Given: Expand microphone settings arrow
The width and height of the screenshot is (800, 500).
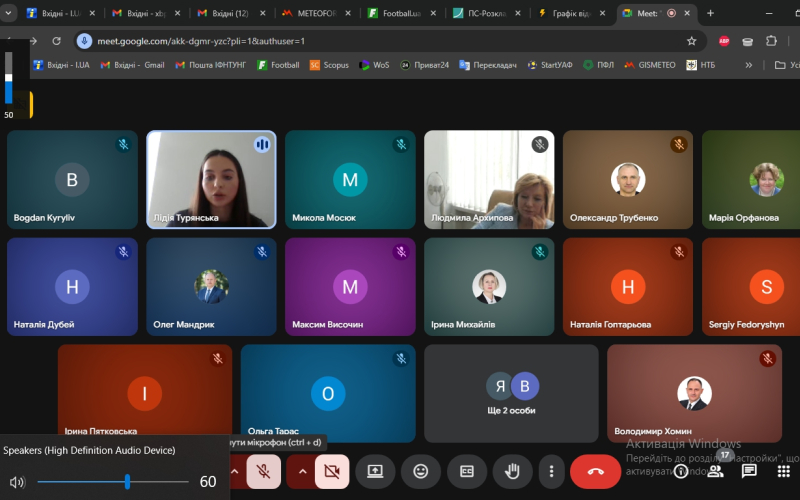Looking at the screenshot, I should pyautogui.click(x=235, y=471).
